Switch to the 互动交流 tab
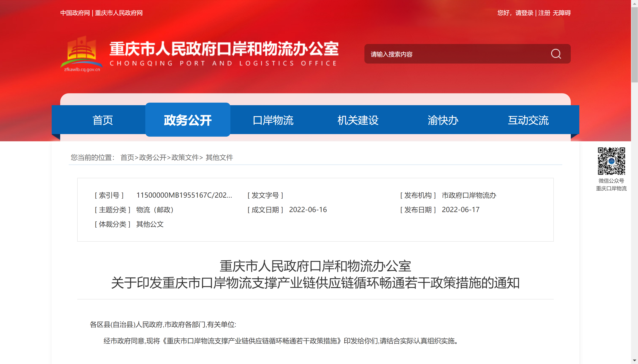Viewport: 638px width, 364px height. click(x=528, y=120)
